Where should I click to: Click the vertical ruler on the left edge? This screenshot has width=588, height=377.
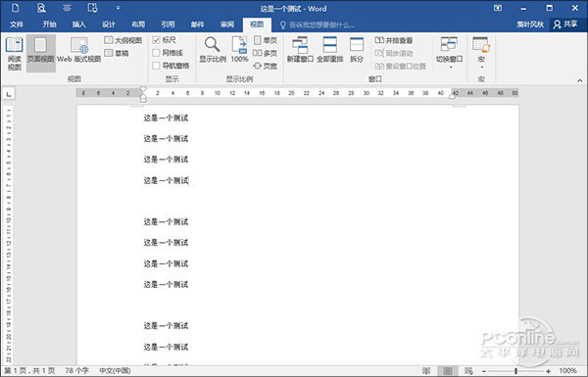pyautogui.click(x=8, y=234)
